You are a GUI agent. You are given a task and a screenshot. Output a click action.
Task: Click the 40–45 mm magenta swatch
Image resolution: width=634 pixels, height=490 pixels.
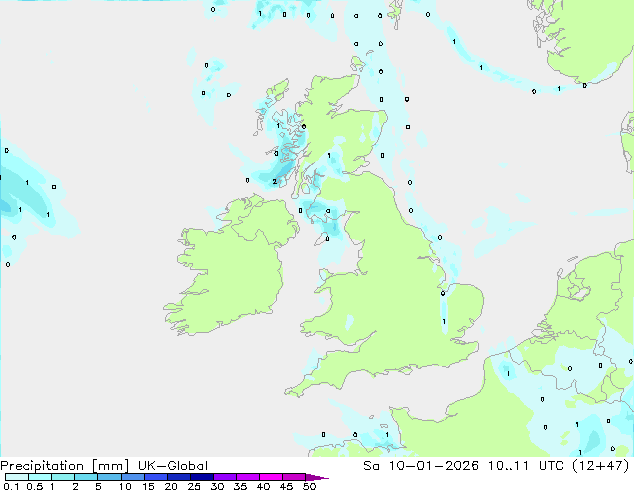[271, 477]
